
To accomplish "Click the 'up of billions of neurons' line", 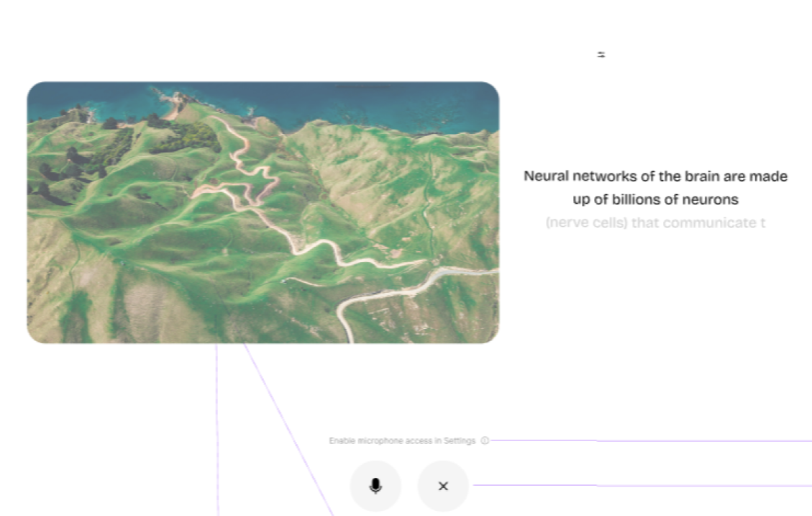I will 655,199.
